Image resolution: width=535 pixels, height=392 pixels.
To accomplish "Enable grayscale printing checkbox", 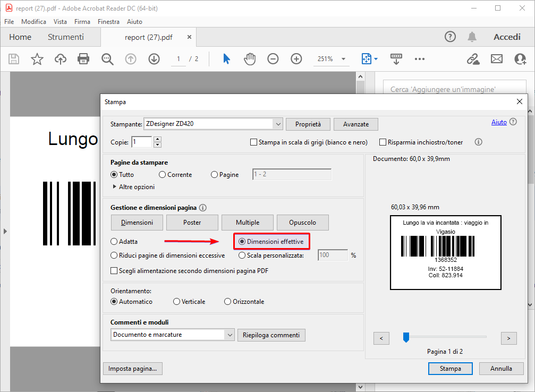I will [x=254, y=142].
